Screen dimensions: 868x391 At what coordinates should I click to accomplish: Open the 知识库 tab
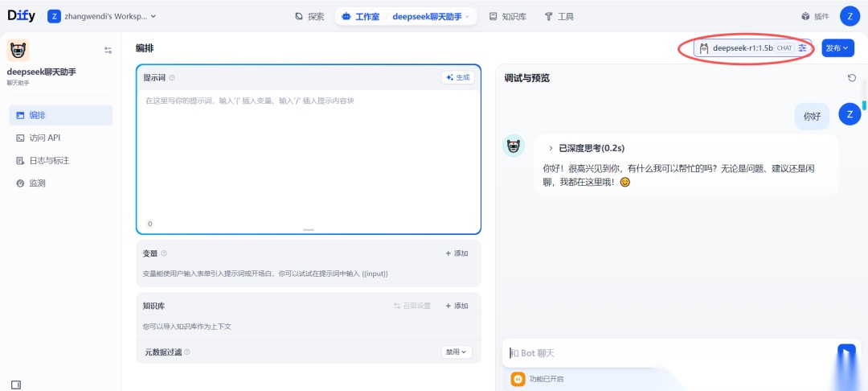pyautogui.click(x=508, y=17)
